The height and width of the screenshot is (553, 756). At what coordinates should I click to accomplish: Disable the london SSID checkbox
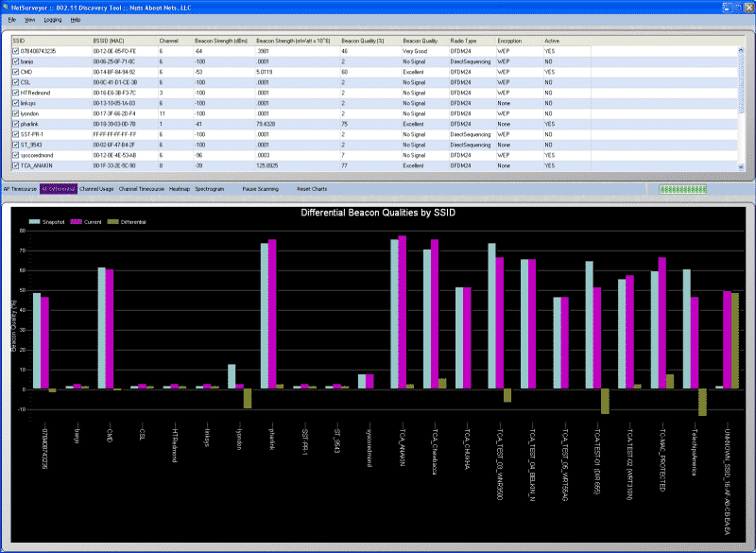pos(15,113)
